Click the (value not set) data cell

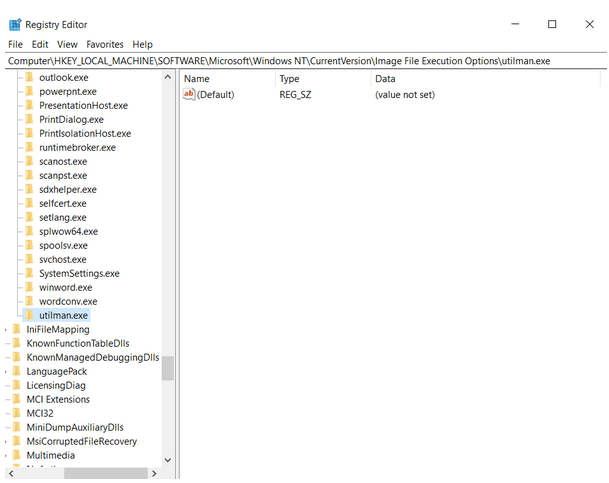click(405, 94)
